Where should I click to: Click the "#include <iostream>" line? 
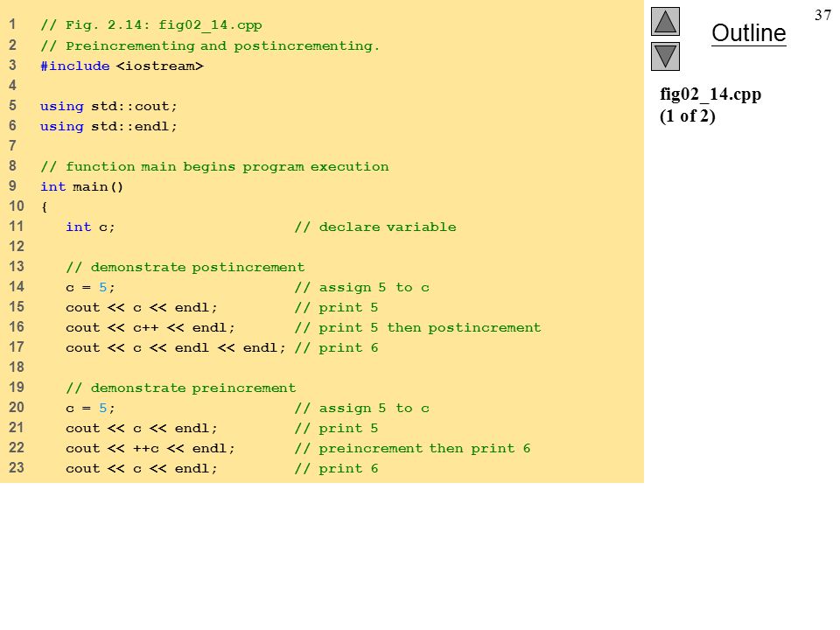click(122, 66)
